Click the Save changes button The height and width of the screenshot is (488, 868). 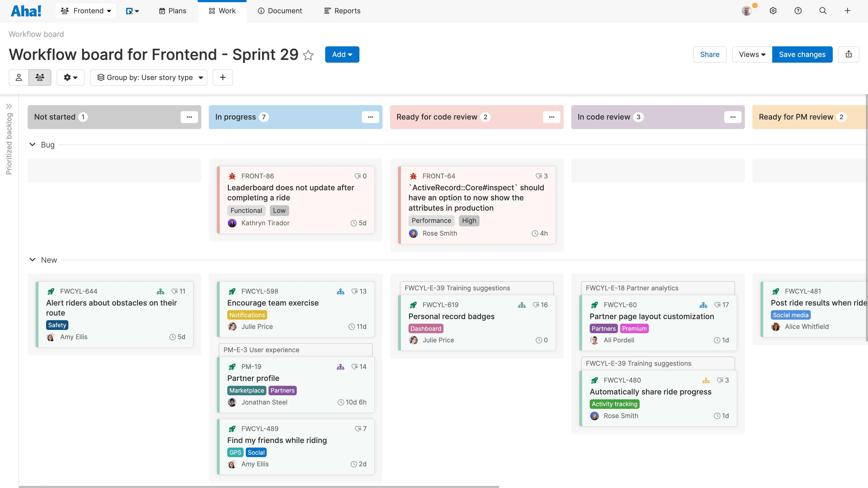click(x=802, y=54)
